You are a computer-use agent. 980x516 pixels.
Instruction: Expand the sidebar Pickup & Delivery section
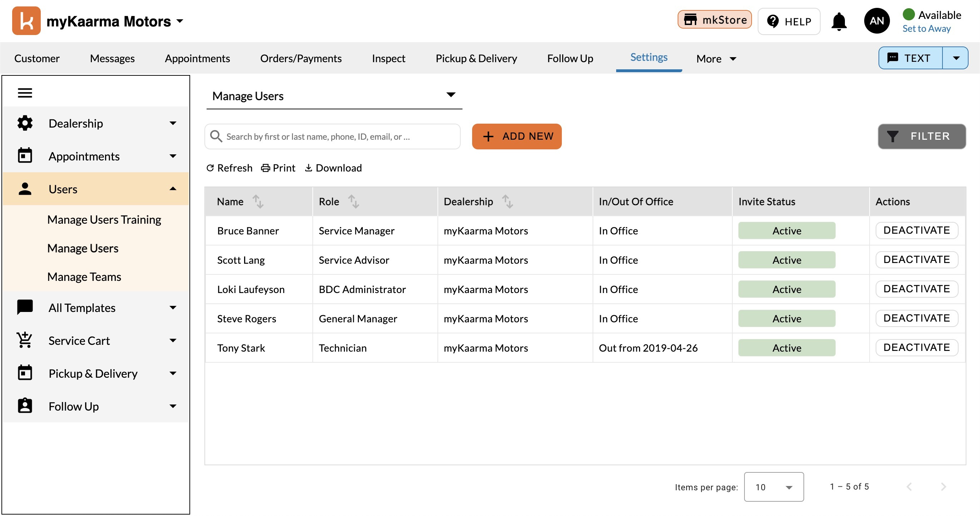pos(173,373)
